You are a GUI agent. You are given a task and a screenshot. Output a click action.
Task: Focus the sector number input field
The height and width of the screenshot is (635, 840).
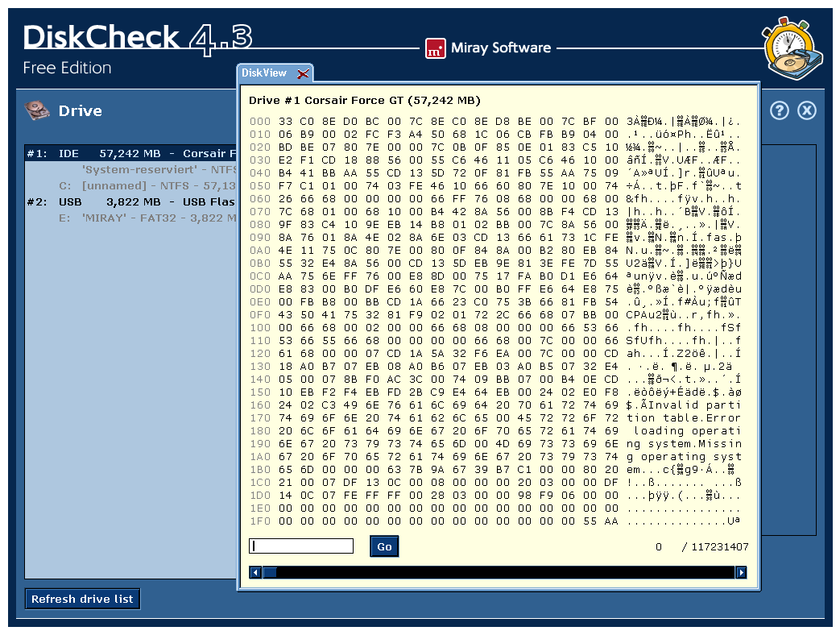301,546
